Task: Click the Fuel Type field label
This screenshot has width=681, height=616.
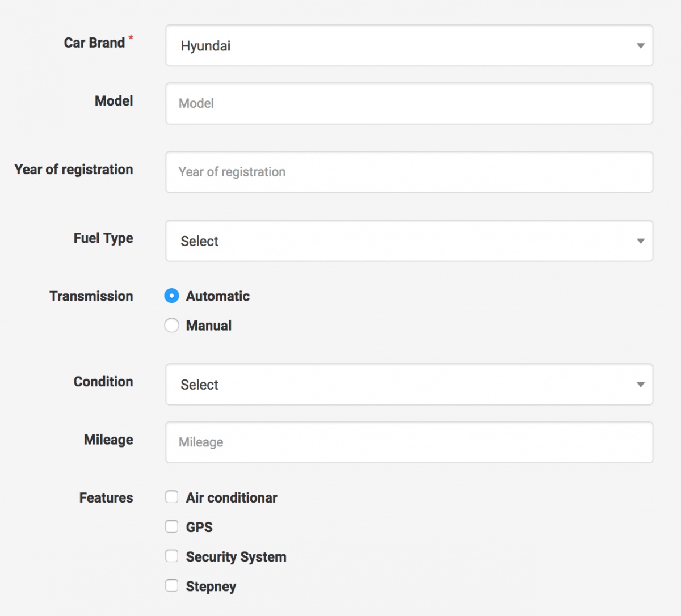Action: (103, 238)
